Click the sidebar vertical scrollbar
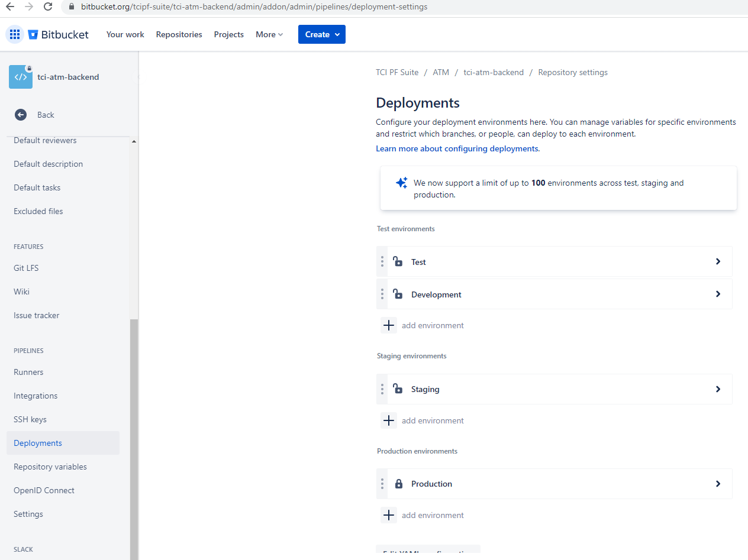The width and height of the screenshot is (748, 560). tap(134, 438)
